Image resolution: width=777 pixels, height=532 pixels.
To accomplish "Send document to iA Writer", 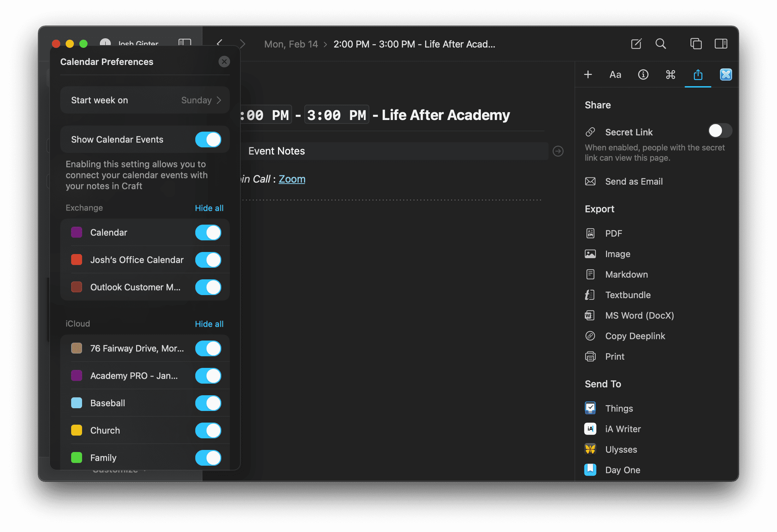I will [x=623, y=429].
